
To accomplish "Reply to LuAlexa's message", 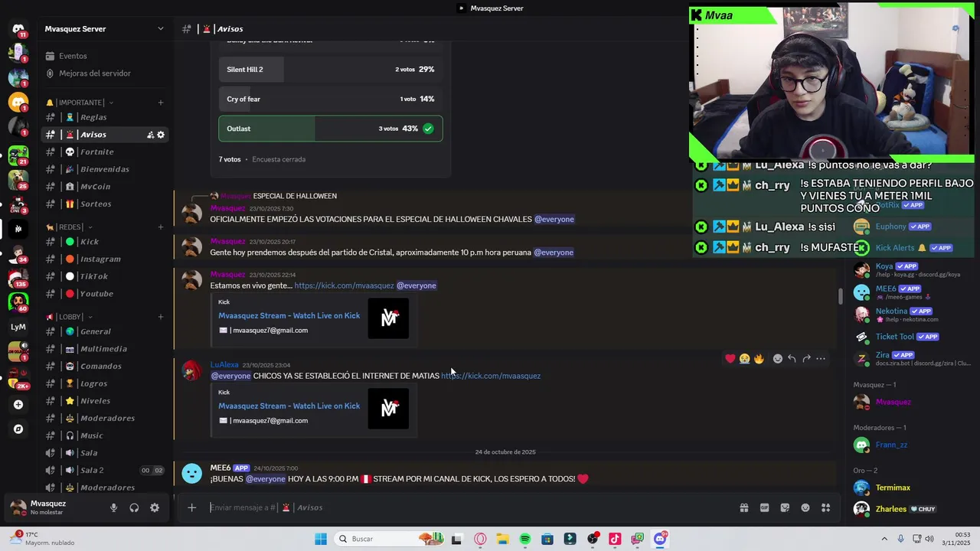I will click(x=792, y=358).
